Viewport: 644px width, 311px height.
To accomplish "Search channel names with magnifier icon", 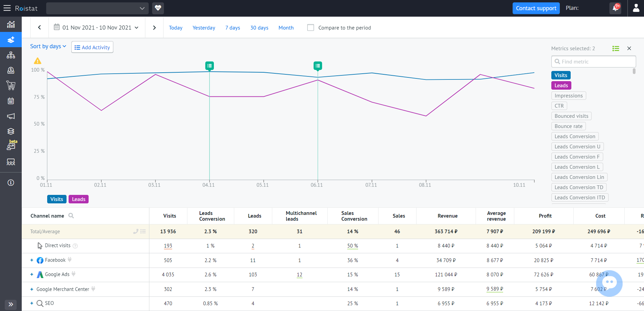I will [71, 216].
